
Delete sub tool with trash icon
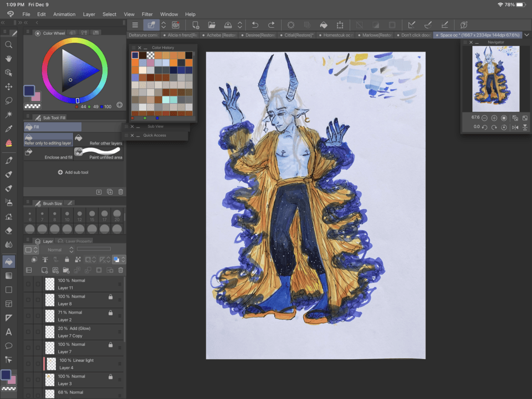pyautogui.click(x=120, y=192)
